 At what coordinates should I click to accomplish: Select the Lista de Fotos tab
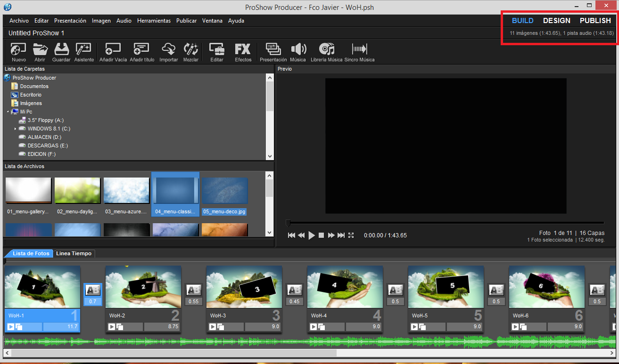(x=31, y=253)
